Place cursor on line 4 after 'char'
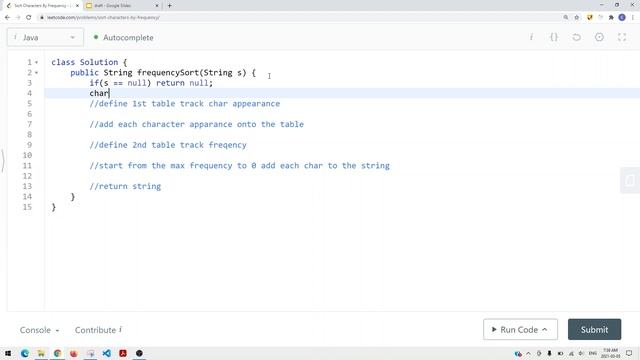 (x=109, y=93)
